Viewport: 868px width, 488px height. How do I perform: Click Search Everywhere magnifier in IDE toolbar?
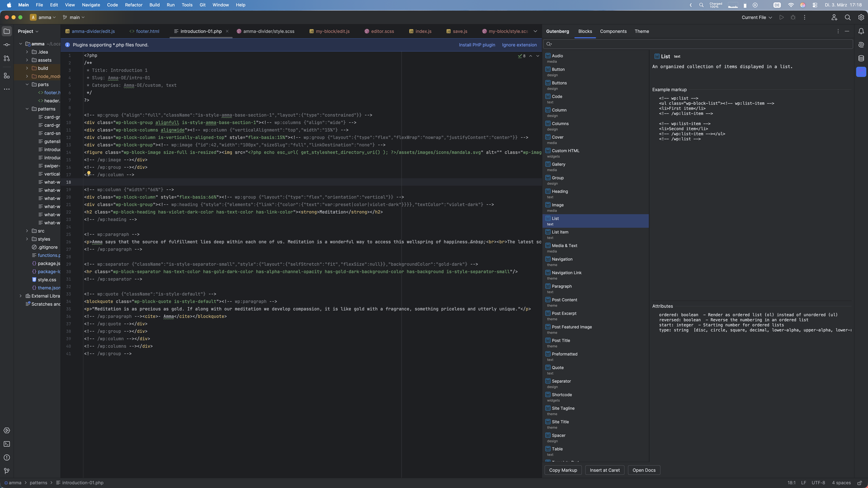[x=847, y=17]
